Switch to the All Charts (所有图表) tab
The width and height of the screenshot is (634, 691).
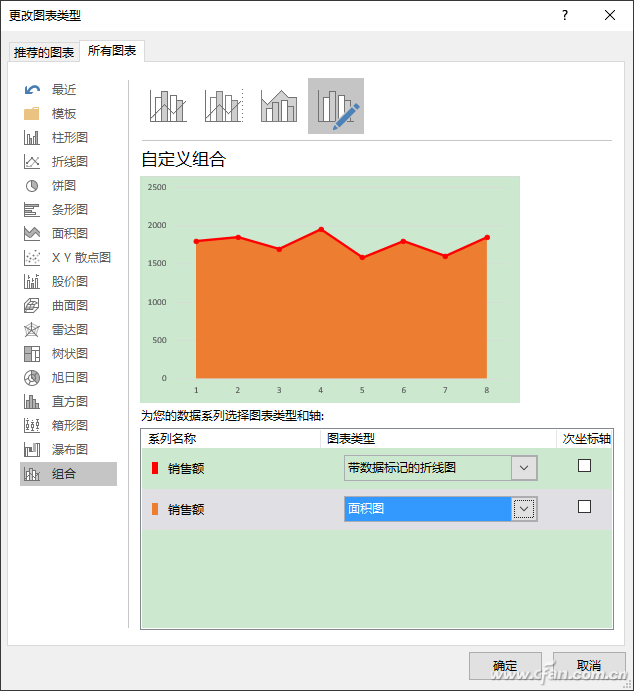point(112,51)
